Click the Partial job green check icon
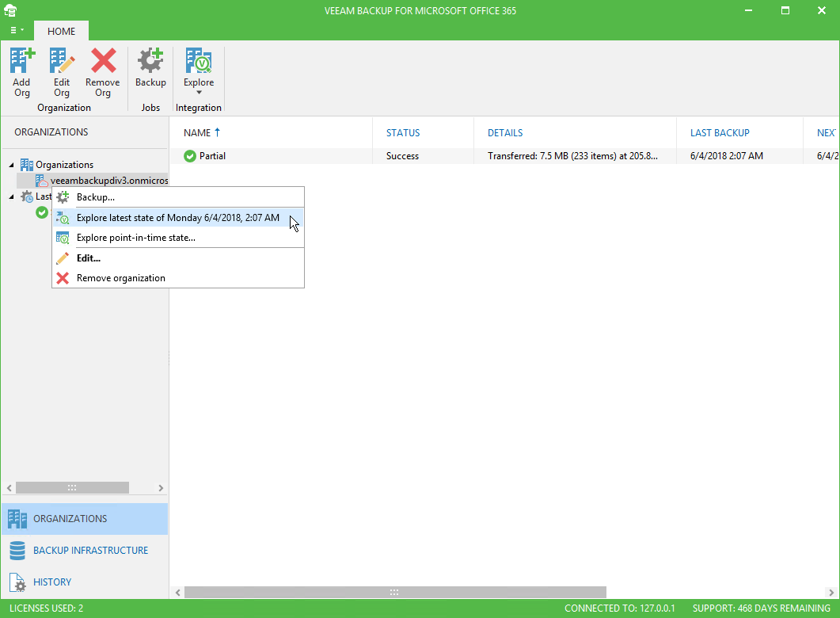This screenshot has height=618, width=840. tap(190, 156)
